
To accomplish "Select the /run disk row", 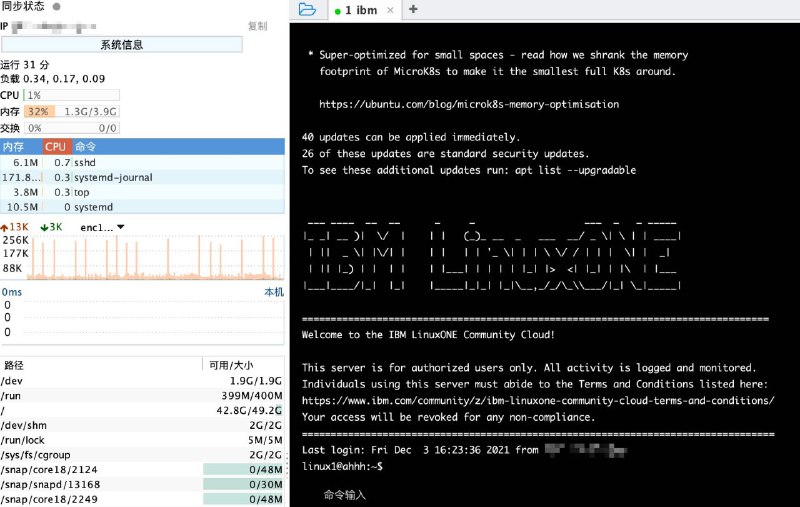I will pyautogui.click(x=142, y=395).
